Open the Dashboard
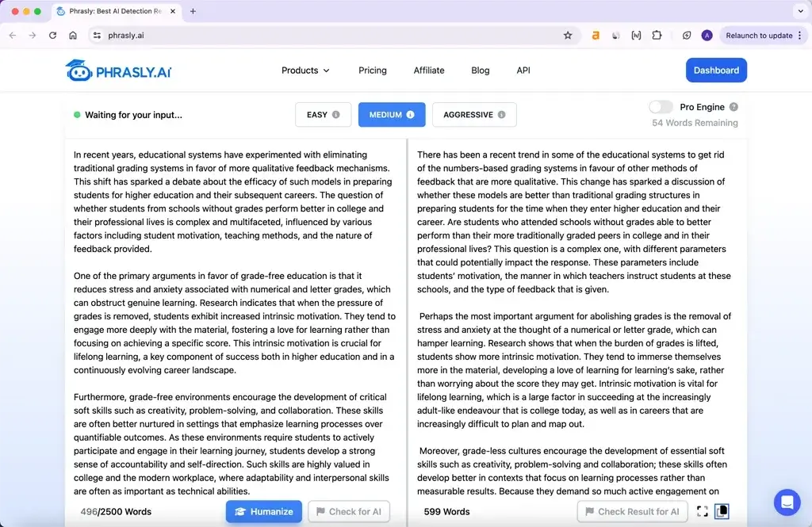The width and height of the screenshot is (812, 527). tap(716, 70)
